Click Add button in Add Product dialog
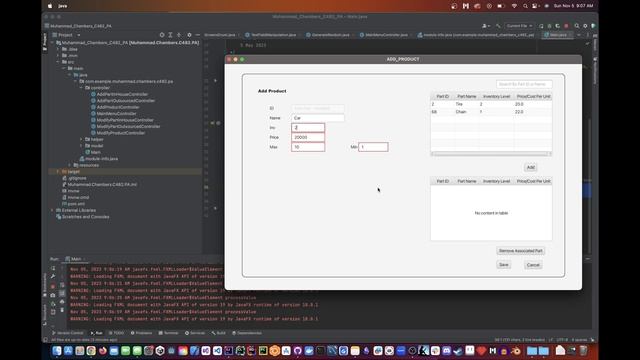The height and width of the screenshot is (360, 640). [x=530, y=167]
